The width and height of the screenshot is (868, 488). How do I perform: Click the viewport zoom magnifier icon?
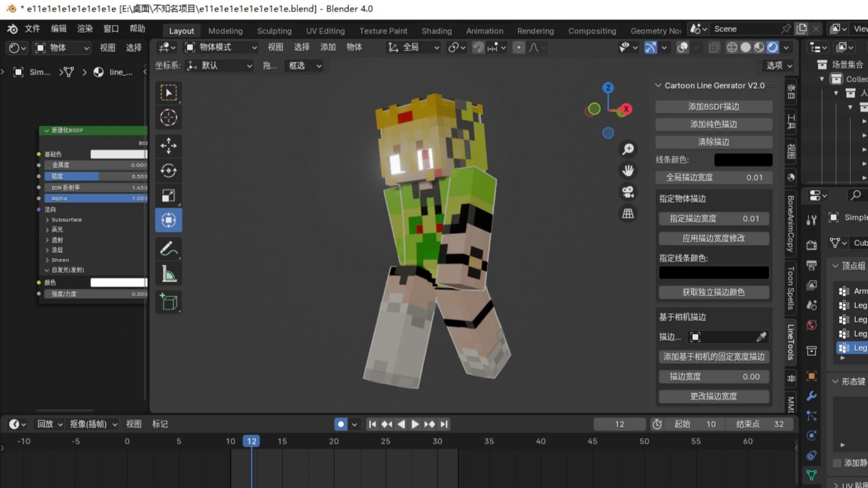tap(628, 149)
